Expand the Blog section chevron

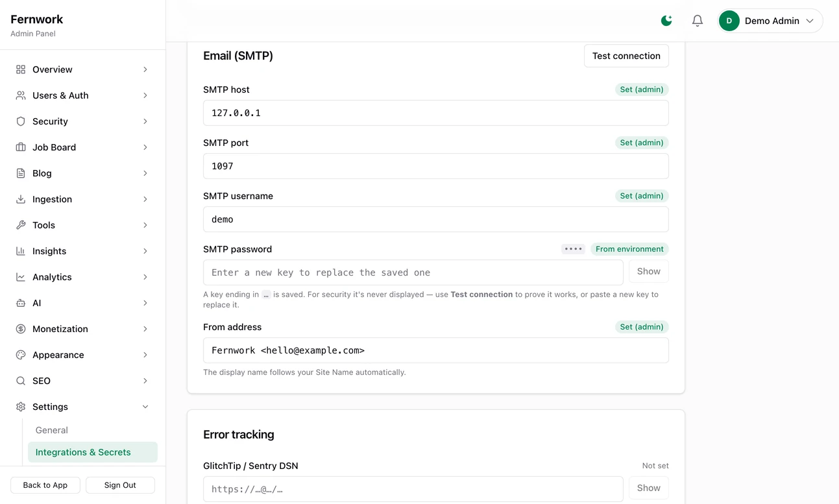coord(145,173)
